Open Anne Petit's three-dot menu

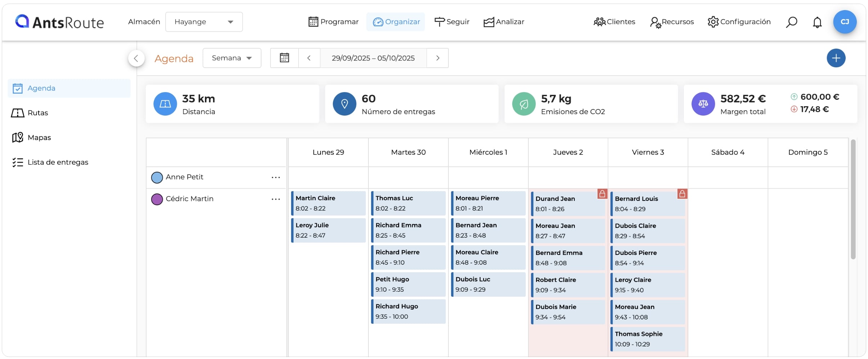(276, 177)
